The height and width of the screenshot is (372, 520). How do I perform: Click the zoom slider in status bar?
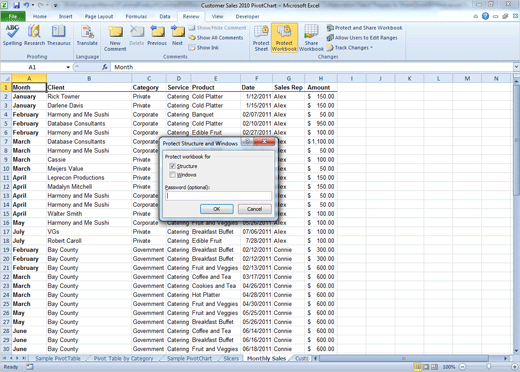point(489,367)
